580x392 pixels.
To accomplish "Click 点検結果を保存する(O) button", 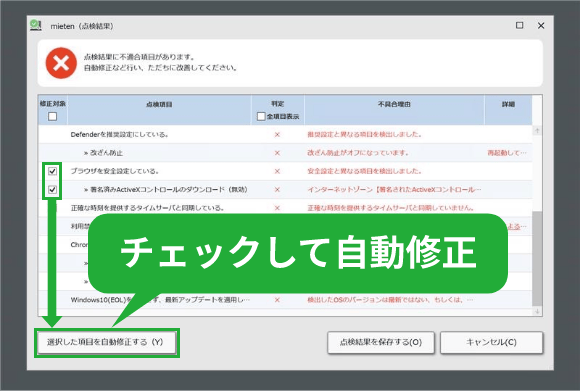I will [x=381, y=342].
